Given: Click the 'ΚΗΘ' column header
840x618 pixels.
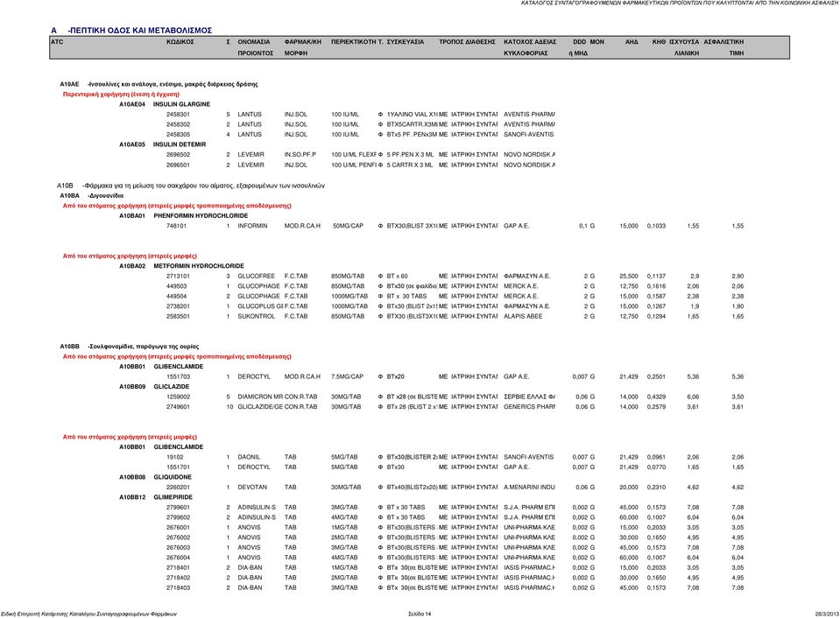Looking at the screenshot, I should point(659,42).
